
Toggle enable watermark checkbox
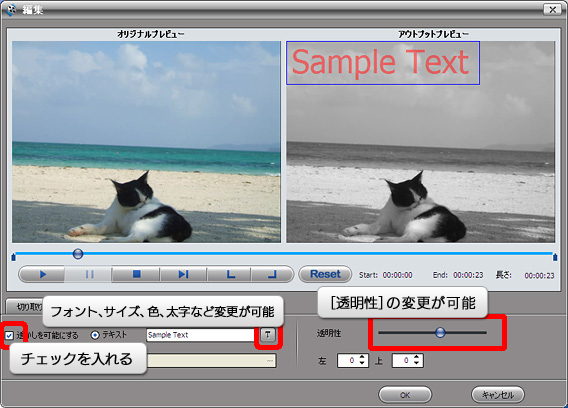coord(9,336)
